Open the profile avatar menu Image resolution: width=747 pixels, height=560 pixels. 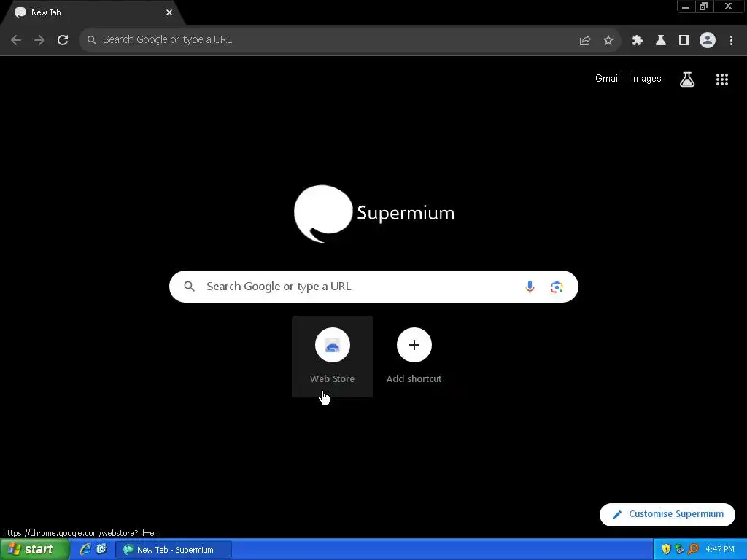pos(708,41)
